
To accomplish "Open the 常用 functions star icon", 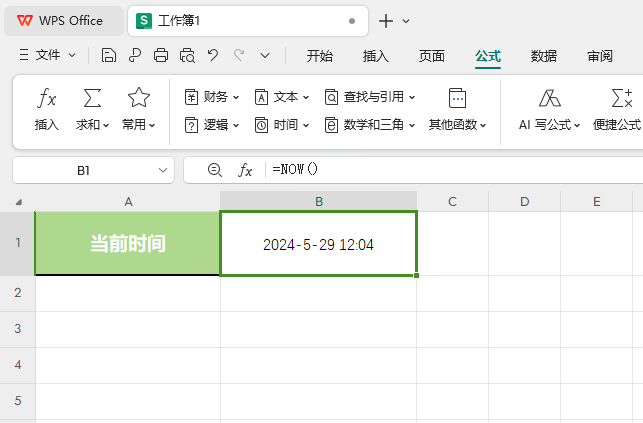I will tap(139, 98).
